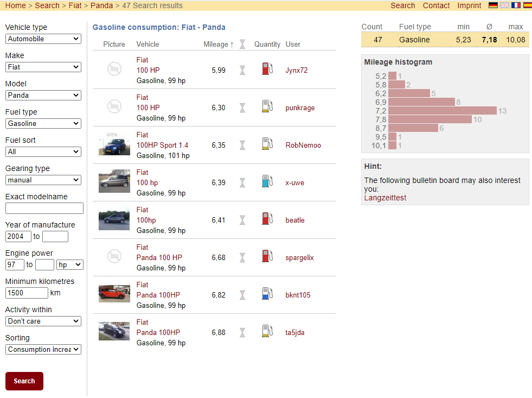This screenshot has height=398, width=532.
Task: Open user profile beatle
Action: click(295, 220)
